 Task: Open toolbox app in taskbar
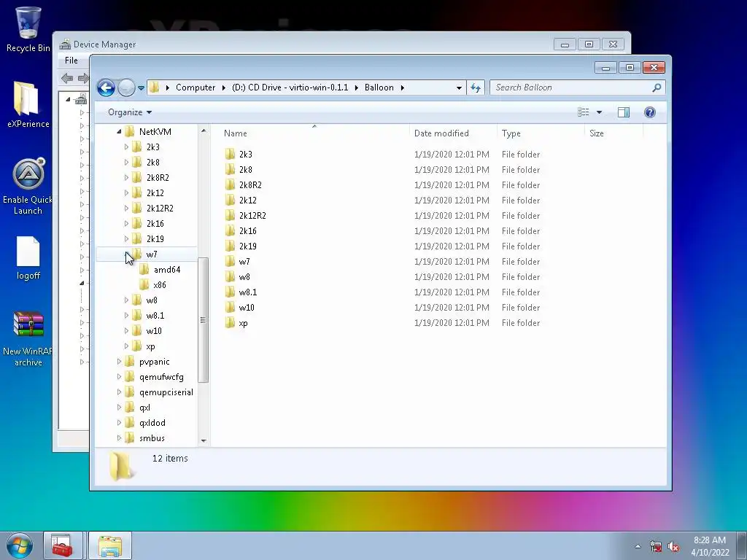tap(63, 545)
